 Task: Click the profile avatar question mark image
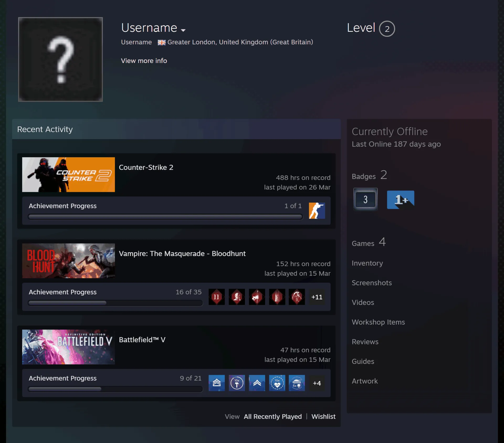coord(60,59)
